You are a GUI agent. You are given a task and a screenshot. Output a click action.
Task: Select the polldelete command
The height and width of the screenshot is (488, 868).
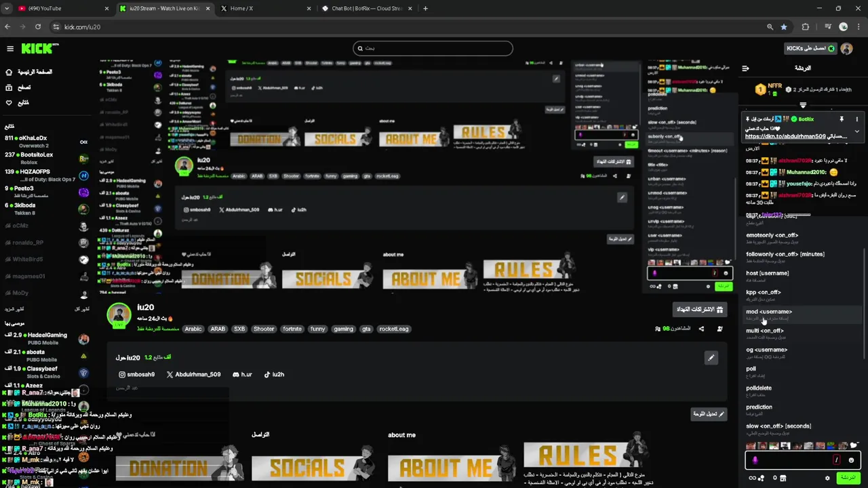click(x=802, y=391)
